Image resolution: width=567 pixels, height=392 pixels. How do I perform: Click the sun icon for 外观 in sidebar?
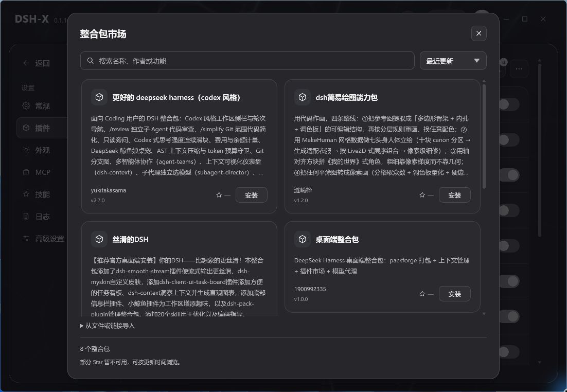point(26,150)
